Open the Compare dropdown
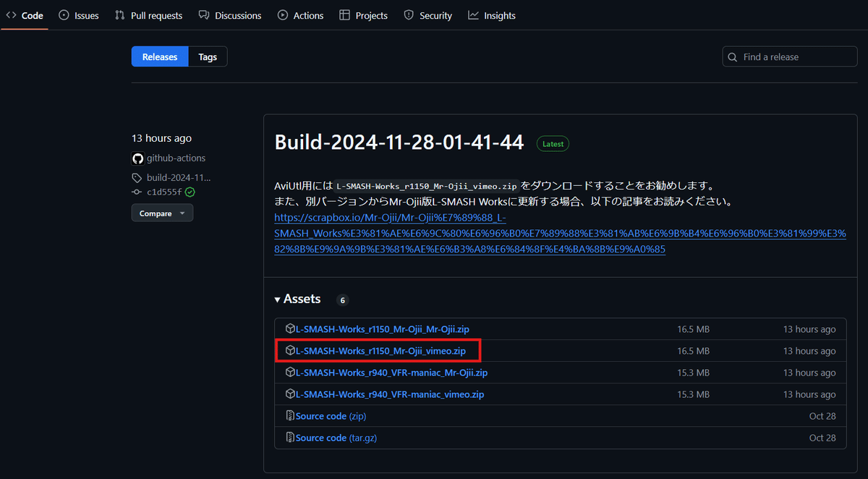 tap(162, 213)
